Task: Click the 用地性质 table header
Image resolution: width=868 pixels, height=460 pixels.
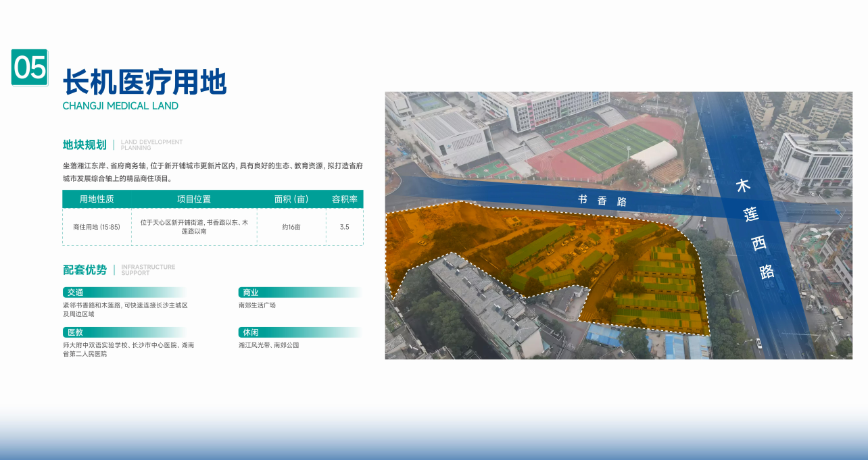Action: (x=97, y=199)
